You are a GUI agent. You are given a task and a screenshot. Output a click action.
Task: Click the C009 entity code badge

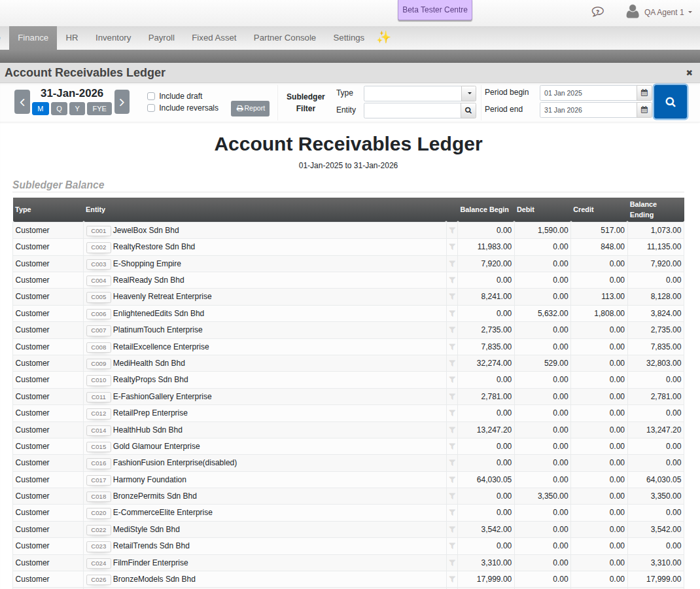(99, 363)
